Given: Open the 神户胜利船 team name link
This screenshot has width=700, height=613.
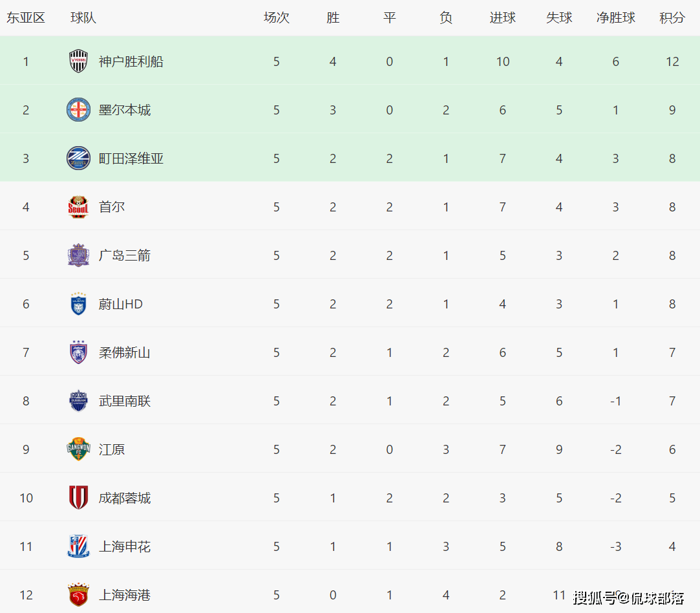Looking at the screenshot, I should (x=131, y=61).
